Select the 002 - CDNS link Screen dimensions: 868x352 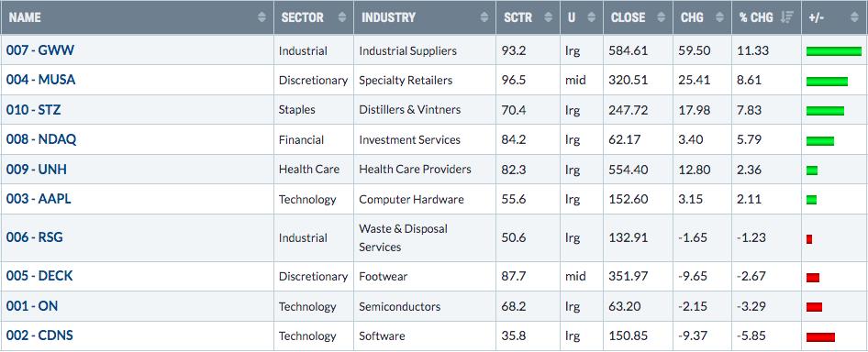[39, 335]
